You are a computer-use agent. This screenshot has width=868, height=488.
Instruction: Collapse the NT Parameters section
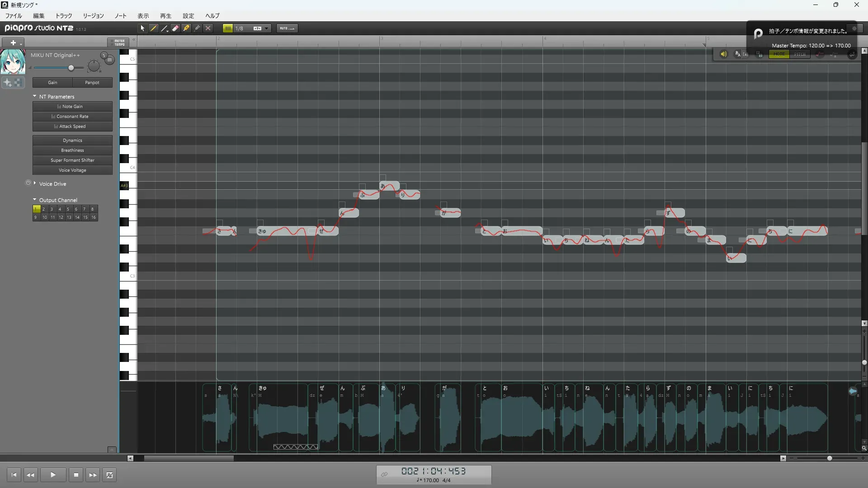click(35, 96)
